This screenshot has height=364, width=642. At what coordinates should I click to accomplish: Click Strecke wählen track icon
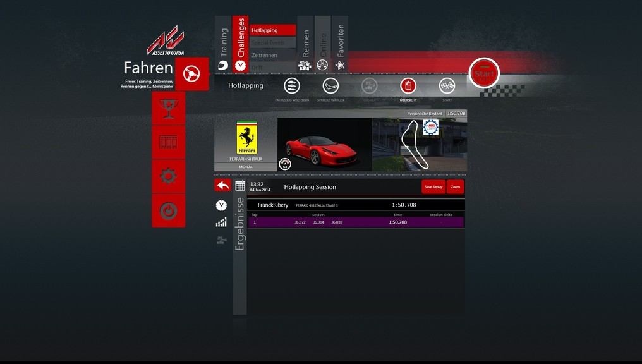[x=330, y=86]
